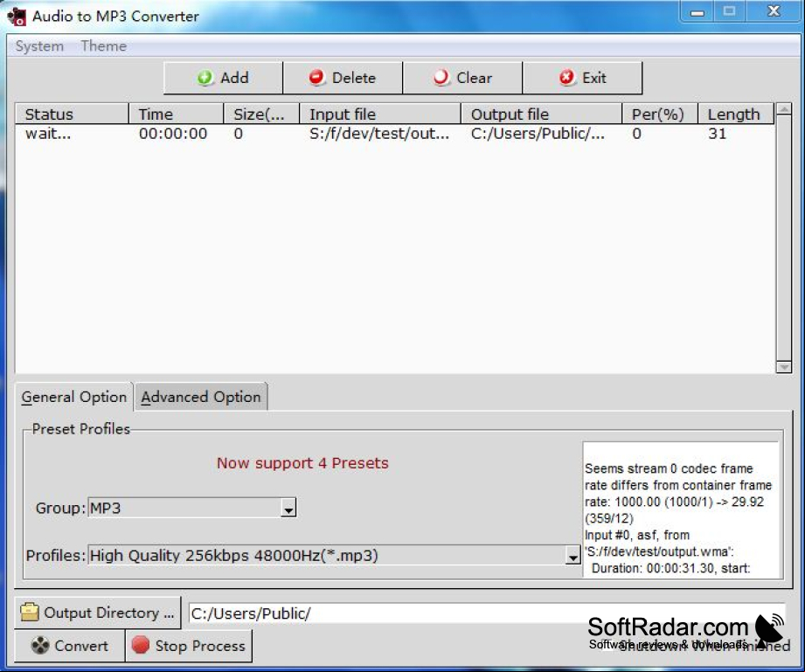Open the System menu

(39, 46)
